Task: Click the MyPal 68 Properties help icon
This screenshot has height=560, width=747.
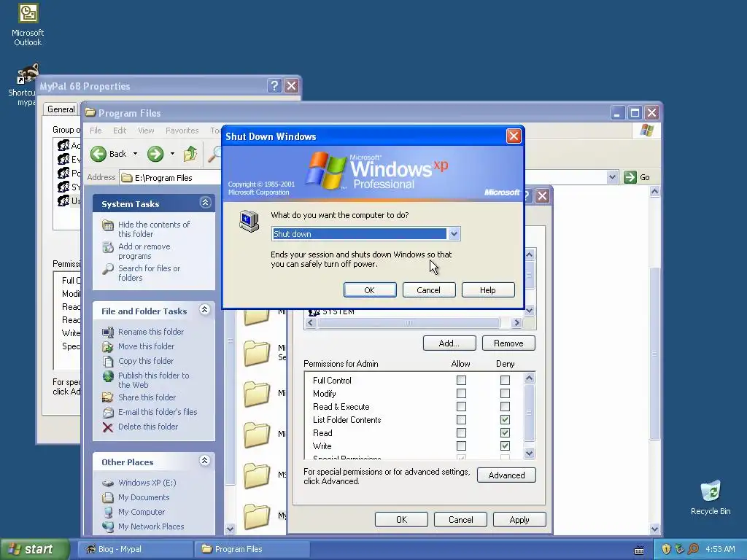Action: point(274,86)
